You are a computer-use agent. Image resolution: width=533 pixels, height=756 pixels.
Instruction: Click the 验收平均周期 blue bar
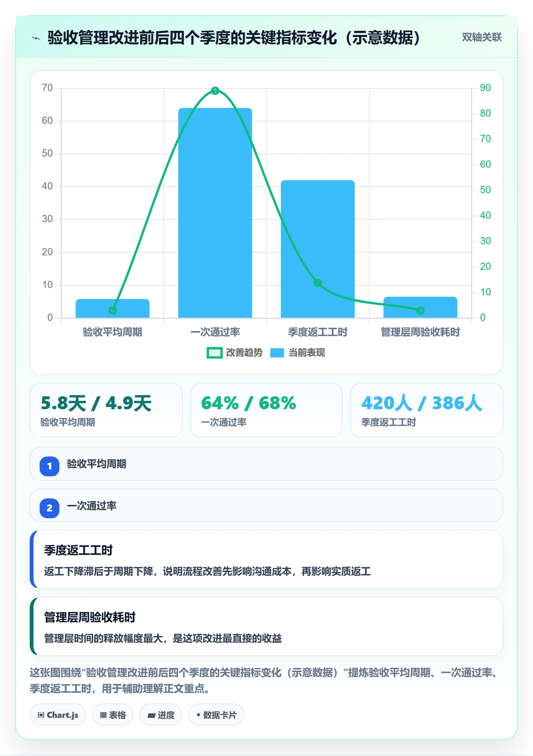point(112,308)
